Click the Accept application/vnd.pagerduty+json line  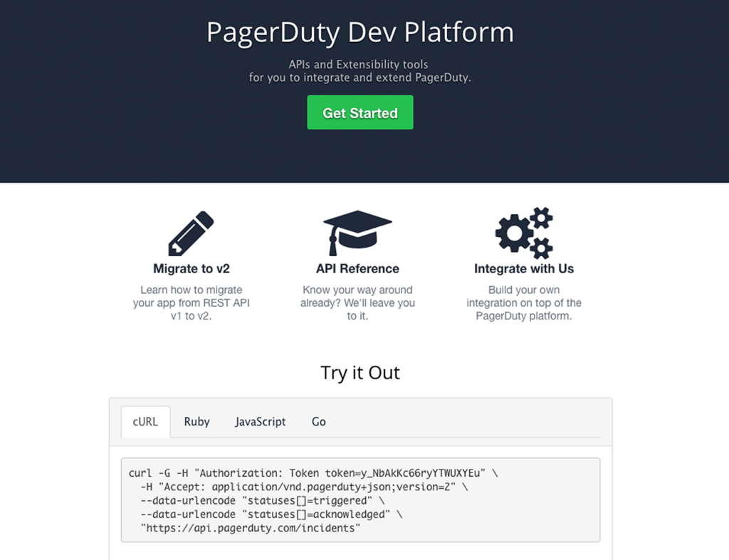pos(304,487)
